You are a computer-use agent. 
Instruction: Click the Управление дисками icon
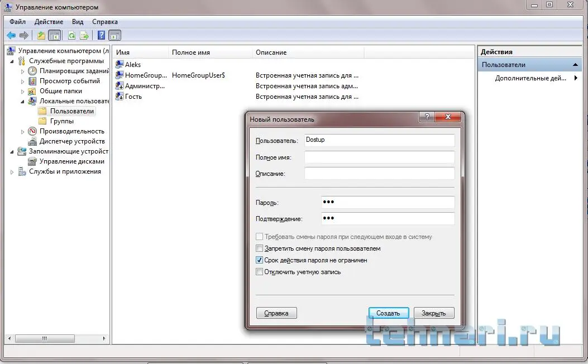click(x=32, y=161)
